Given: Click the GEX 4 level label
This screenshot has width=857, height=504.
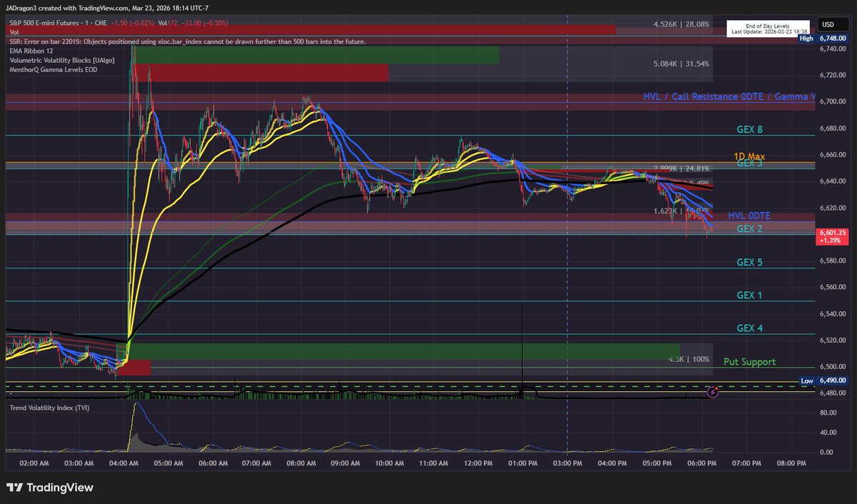Looking at the screenshot, I should (x=749, y=328).
